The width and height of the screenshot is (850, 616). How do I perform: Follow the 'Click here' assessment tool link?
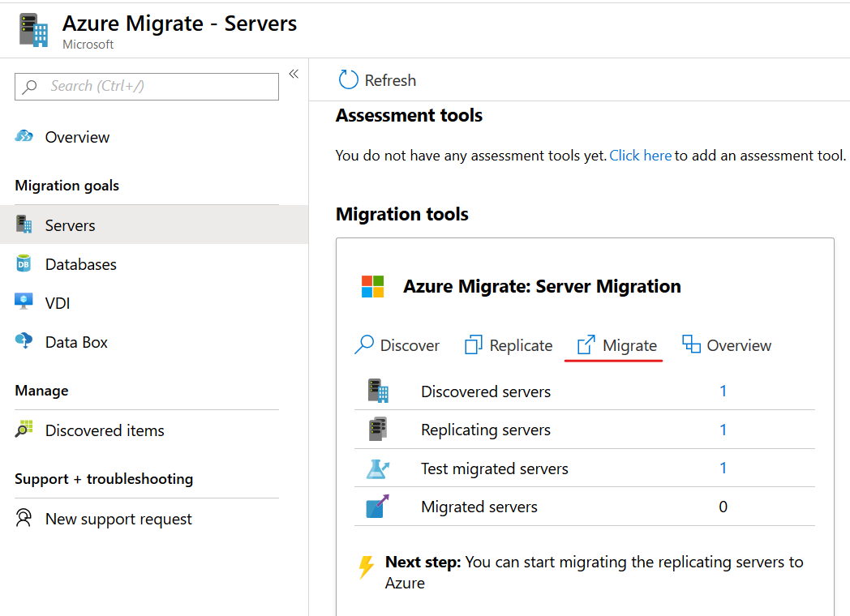641,156
